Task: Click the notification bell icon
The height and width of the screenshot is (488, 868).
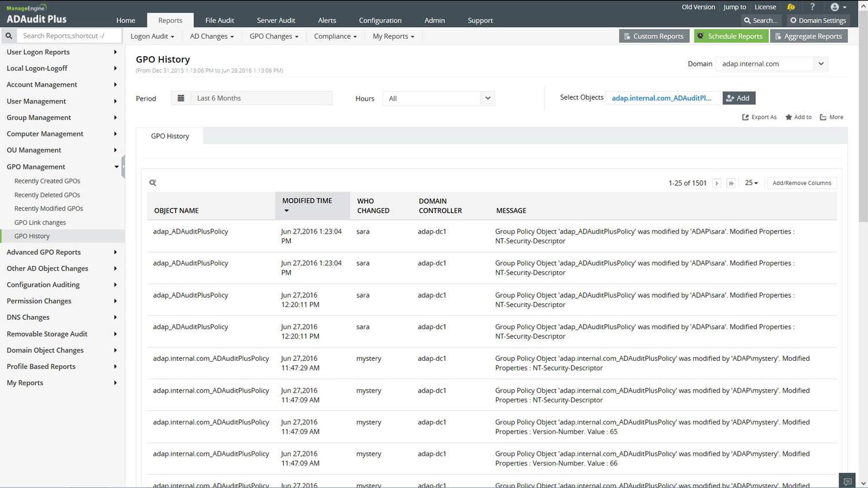Action: pos(790,7)
